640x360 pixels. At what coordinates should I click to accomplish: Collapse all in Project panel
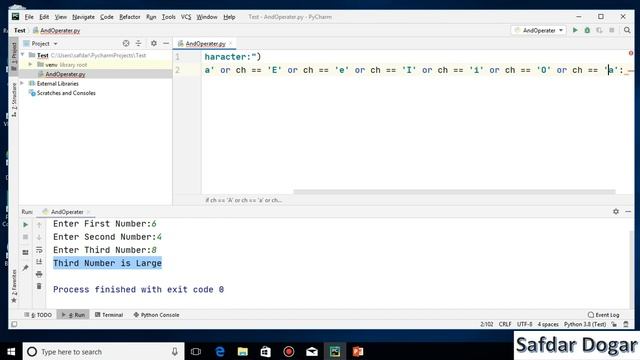(138, 43)
